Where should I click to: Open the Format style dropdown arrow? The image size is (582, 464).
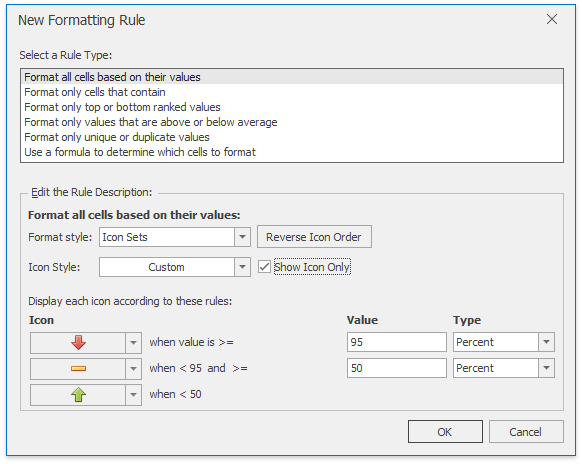[242, 237]
